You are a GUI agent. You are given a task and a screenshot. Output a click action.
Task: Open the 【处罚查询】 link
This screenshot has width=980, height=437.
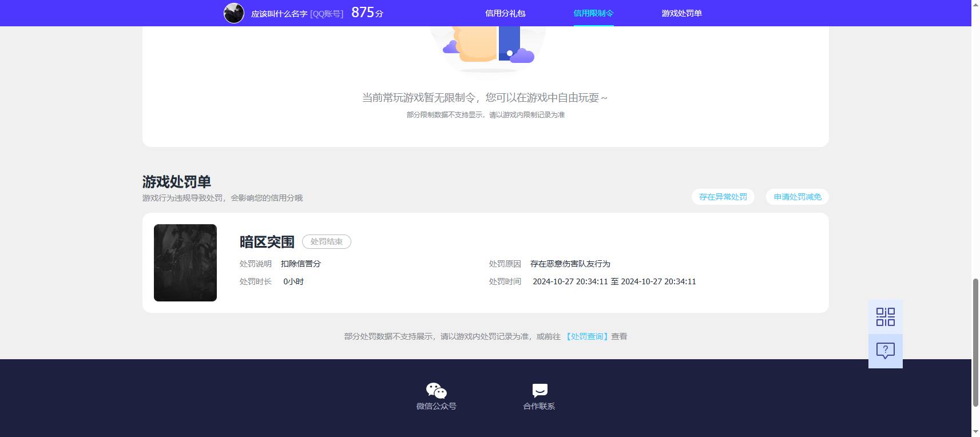587,336
